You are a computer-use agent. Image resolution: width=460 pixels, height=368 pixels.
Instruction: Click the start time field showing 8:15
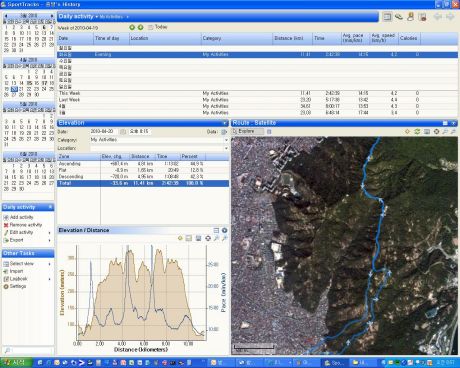tap(139, 132)
